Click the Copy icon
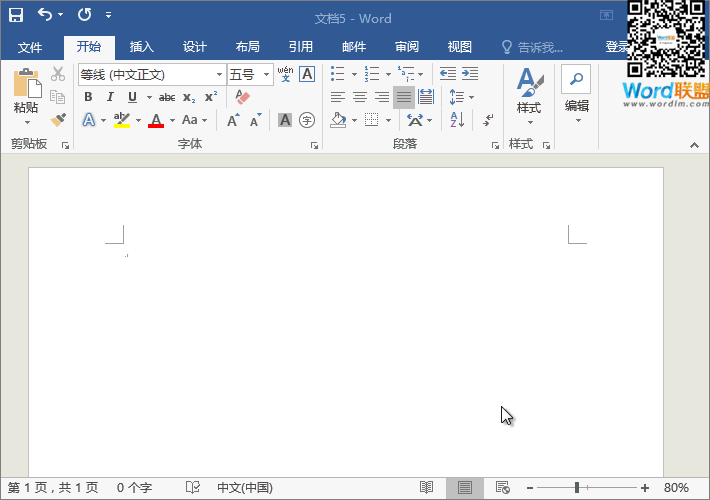Viewport: 710px width, 500px height. [58, 96]
